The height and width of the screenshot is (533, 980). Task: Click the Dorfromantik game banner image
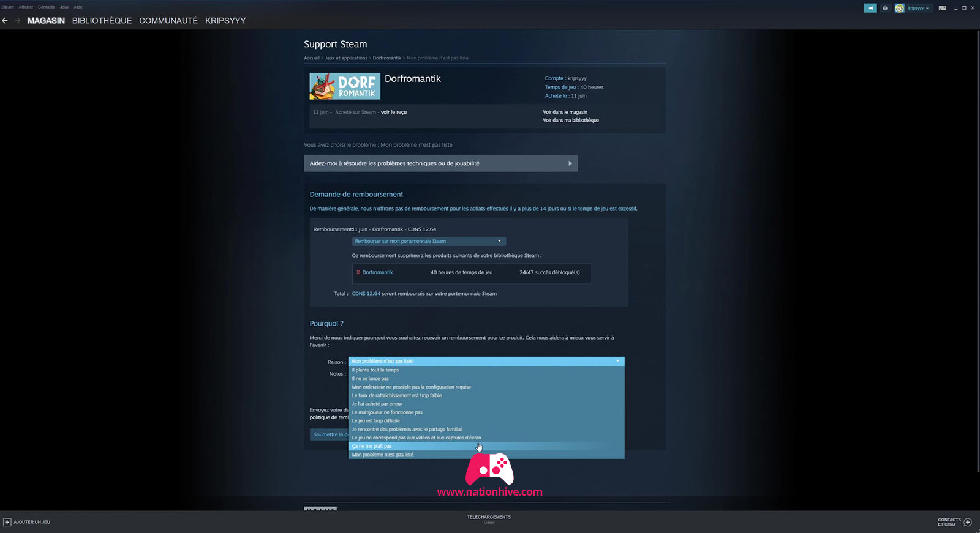345,86
